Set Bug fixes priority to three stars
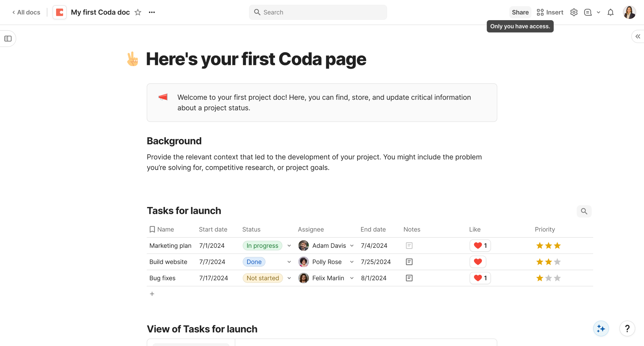This screenshot has height=346, width=644. (x=557, y=278)
